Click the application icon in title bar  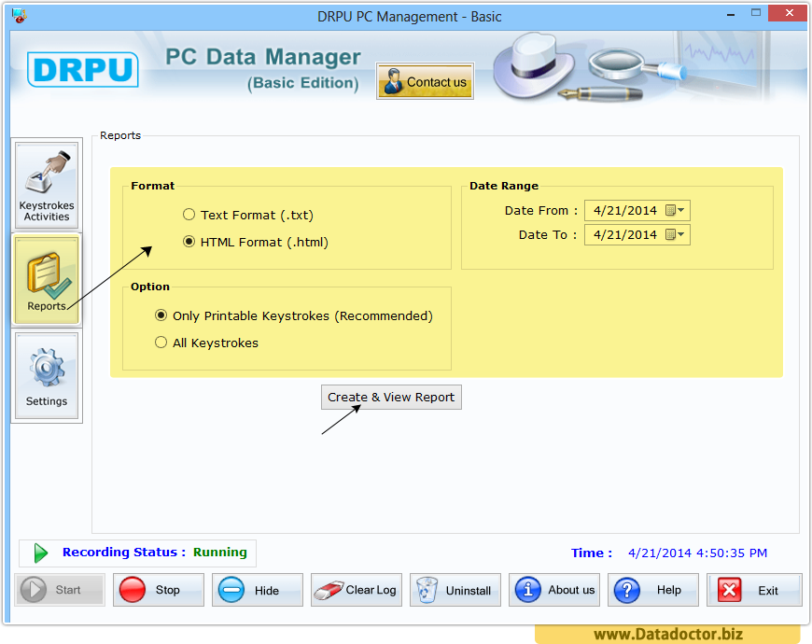[20, 16]
